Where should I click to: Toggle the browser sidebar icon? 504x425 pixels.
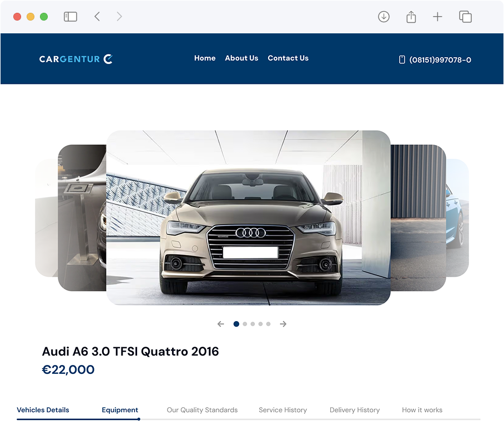point(70,17)
